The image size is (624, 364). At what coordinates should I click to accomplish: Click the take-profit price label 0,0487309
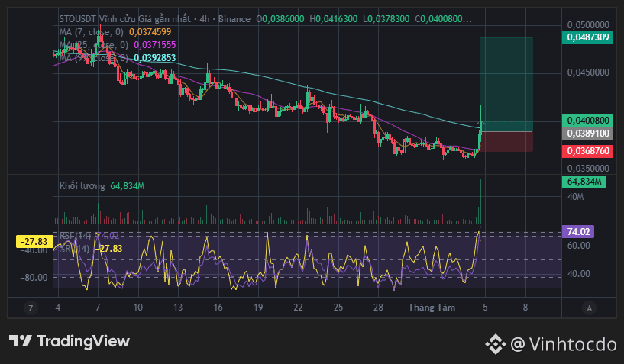coord(588,37)
